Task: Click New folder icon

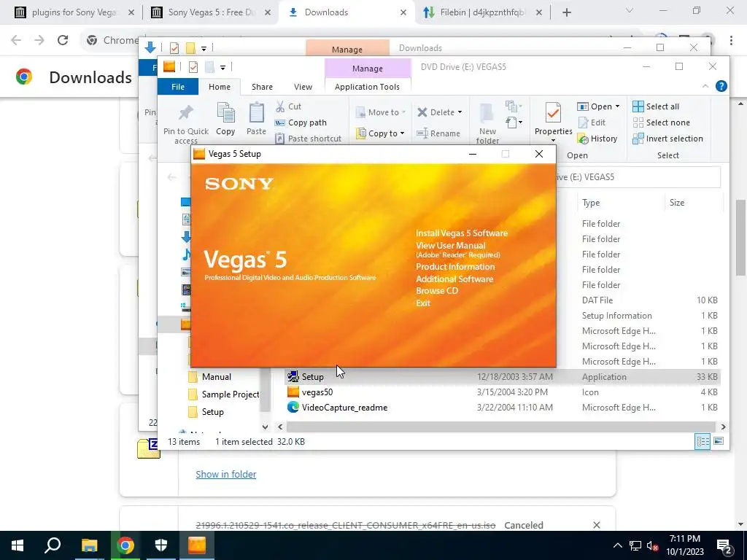Action: (x=487, y=113)
